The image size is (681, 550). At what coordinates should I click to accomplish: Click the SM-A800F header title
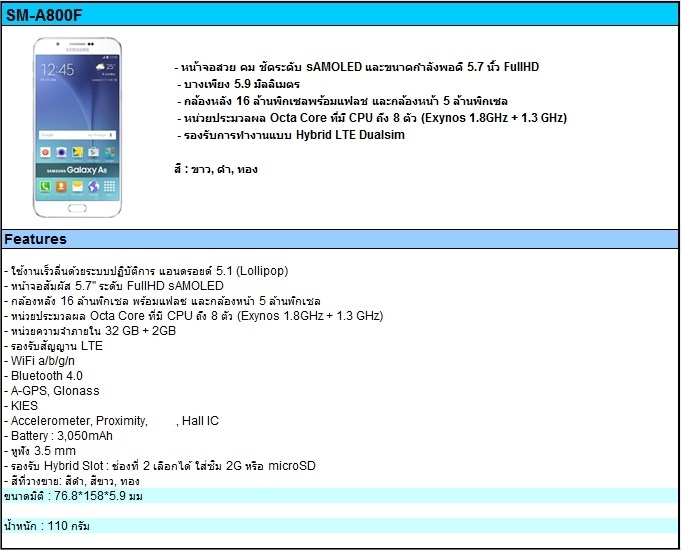(x=44, y=15)
